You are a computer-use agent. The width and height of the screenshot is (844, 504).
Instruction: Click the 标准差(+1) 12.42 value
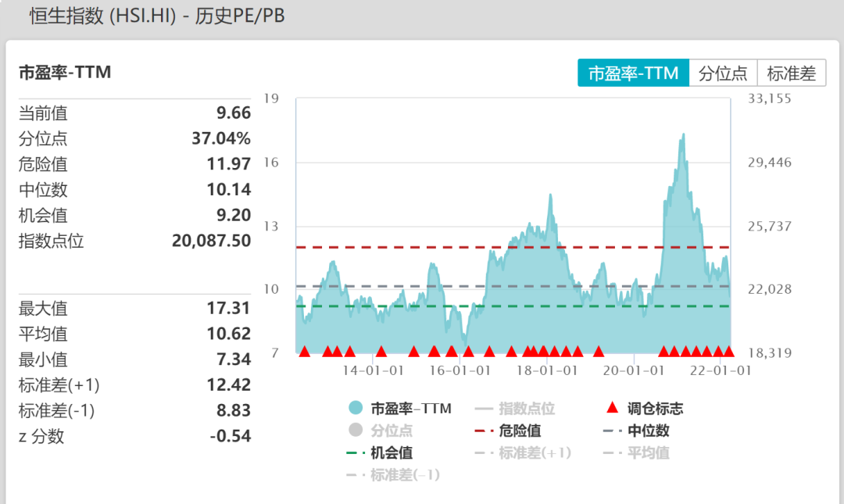click(x=229, y=384)
